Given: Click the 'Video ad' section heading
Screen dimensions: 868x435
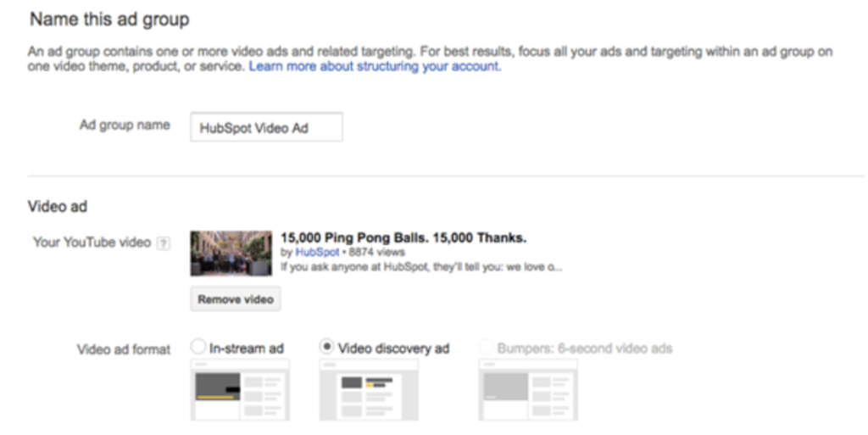Looking at the screenshot, I should [58, 206].
